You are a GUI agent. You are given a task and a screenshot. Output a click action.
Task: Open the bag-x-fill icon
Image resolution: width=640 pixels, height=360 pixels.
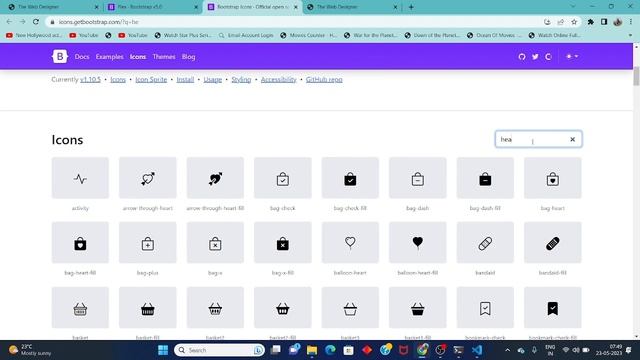point(282,243)
